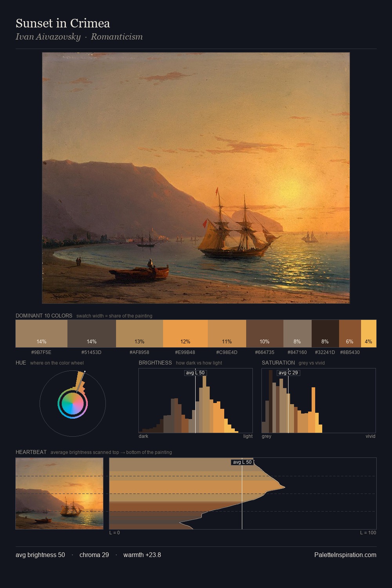392x588 pixels.
Task: Click the 'dark' brightness axis label
Action: pyautogui.click(x=143, y=436)
